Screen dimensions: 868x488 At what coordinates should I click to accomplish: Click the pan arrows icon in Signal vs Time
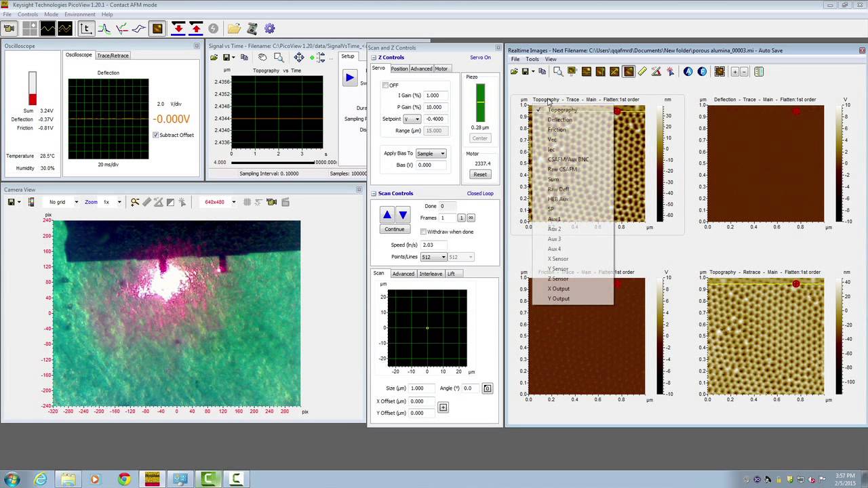[299, 57]
